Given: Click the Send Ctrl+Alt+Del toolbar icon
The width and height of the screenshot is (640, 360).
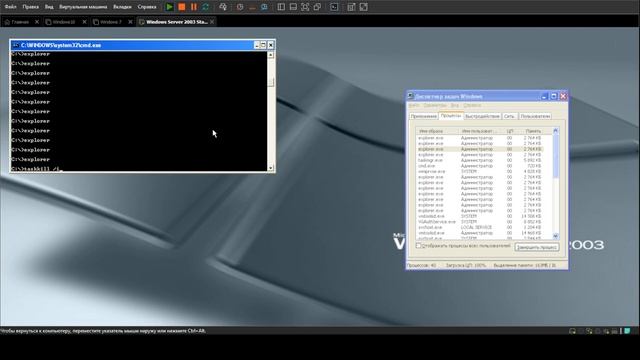Looking at the screenshot, I should [223, 7].
